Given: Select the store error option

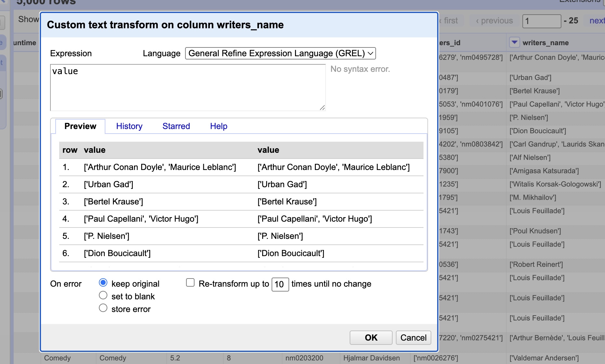Looking at the screenshot, I should [103, 308].
